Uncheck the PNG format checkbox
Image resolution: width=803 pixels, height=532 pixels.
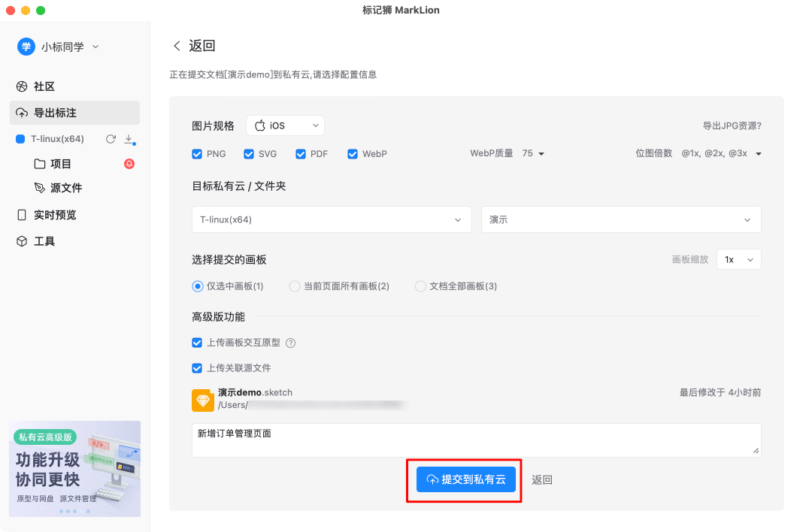click(197, 154)
